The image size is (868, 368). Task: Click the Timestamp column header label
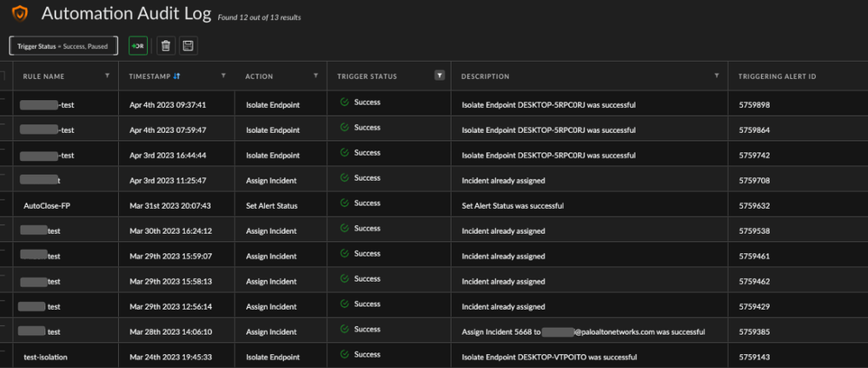click(x=149, y=77)
